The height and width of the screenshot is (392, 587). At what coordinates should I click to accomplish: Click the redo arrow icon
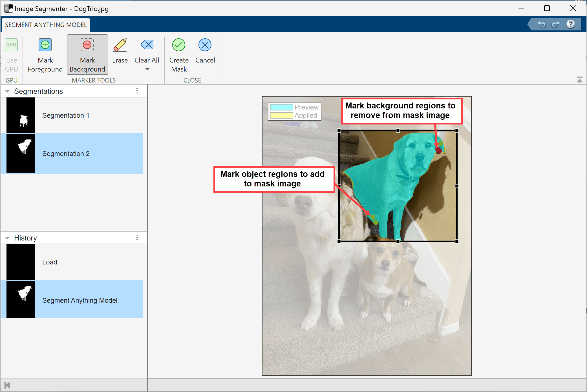point(555,25)
